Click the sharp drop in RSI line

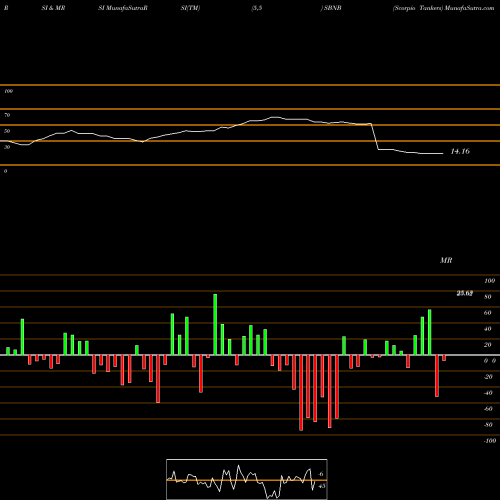click(375, 137)
